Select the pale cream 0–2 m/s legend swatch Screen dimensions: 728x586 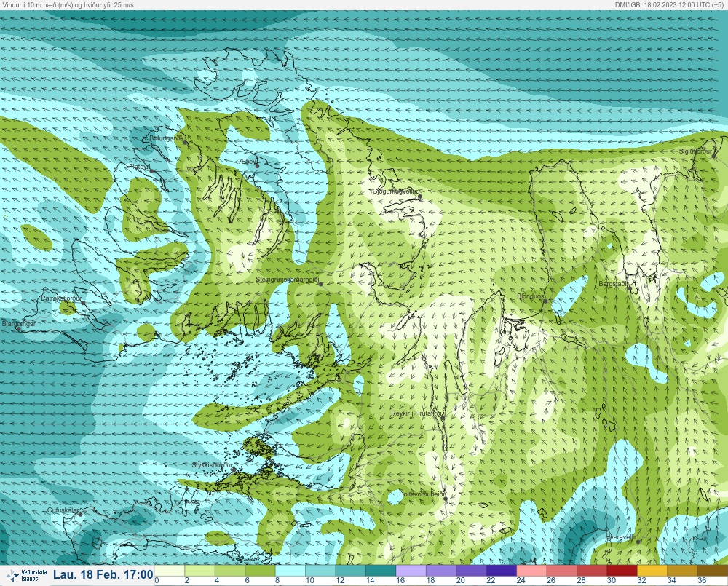(170, 570)
